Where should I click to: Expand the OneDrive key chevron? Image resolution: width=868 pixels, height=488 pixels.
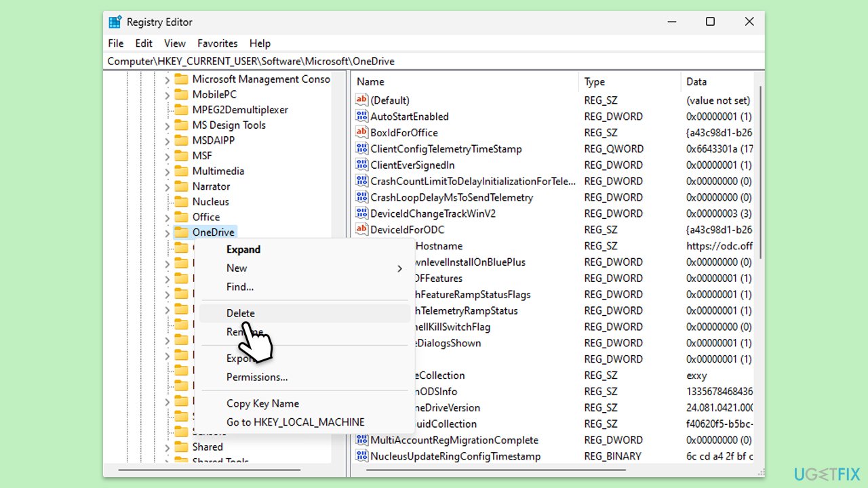(x=167, y=232)
